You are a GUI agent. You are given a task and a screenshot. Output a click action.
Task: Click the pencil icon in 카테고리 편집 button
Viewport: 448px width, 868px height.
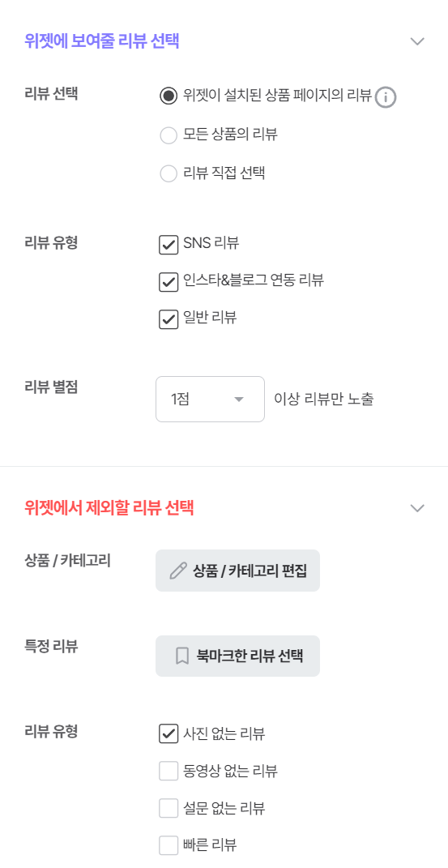(177, 571)
